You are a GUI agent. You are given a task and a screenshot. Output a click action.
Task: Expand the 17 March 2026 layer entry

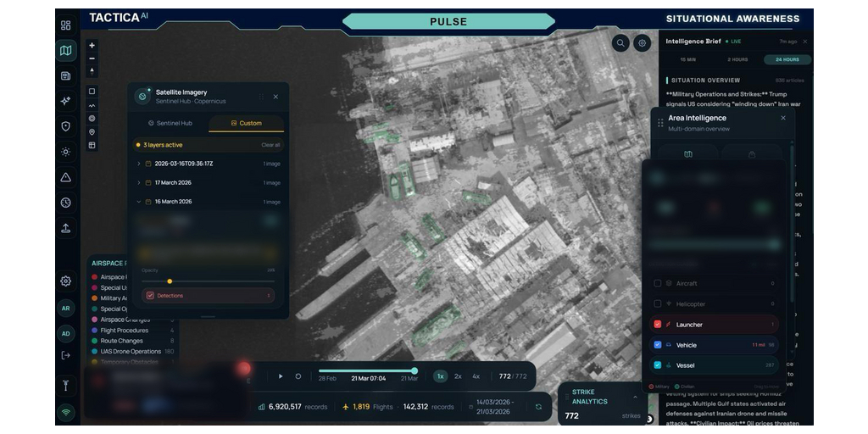point(139,183)
